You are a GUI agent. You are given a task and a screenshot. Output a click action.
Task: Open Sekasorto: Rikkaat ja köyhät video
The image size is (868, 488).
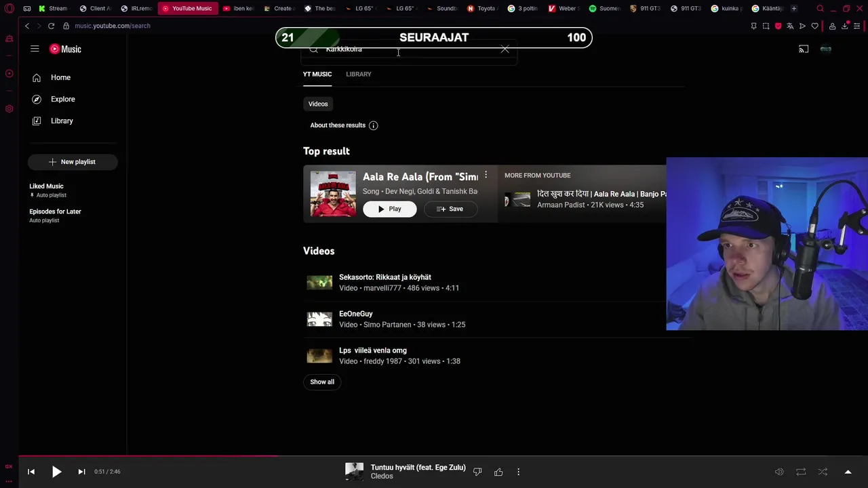[384, 277]
